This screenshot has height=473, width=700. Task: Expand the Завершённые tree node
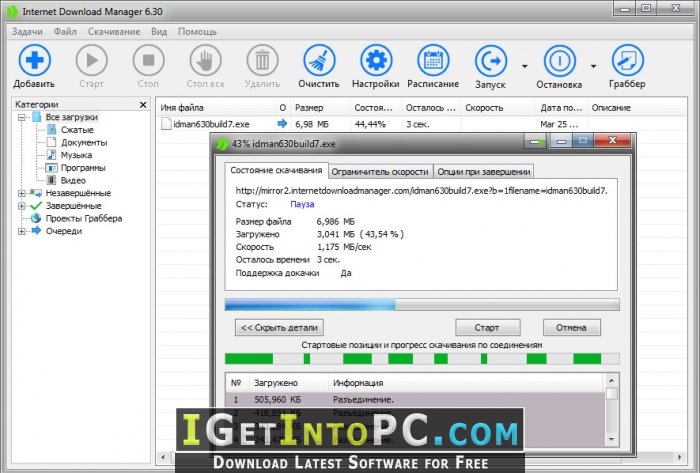click(21, 206)
